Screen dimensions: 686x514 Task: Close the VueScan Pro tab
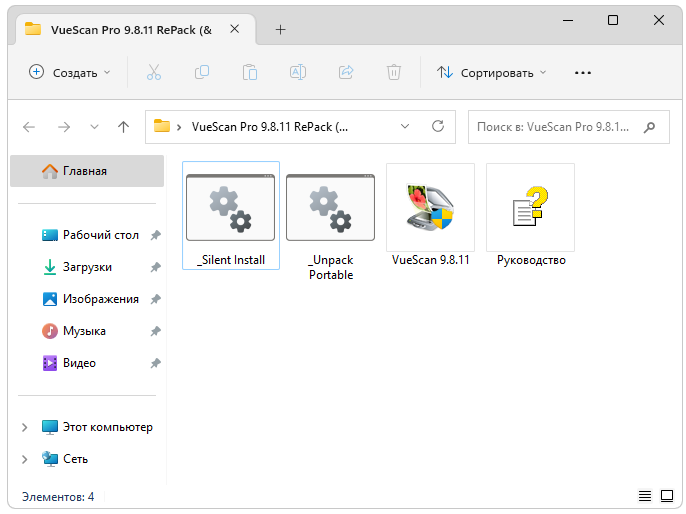[234, 29]
